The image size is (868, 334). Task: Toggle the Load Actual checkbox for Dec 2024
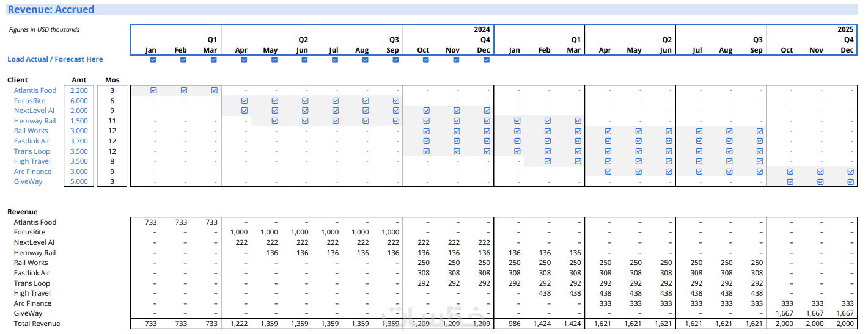click(x=487, y=60)
